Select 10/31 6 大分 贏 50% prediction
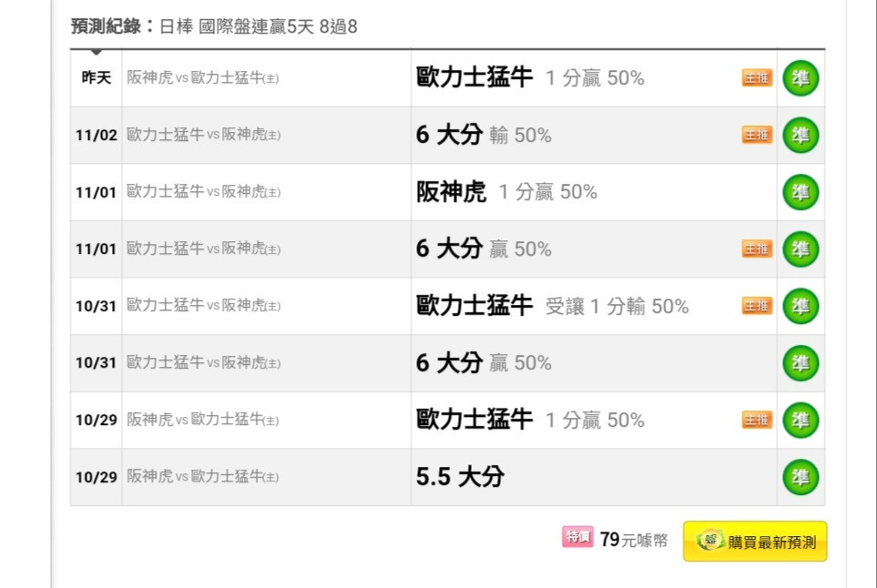Screen dimensions: 877x588 [x=484, y=363]
